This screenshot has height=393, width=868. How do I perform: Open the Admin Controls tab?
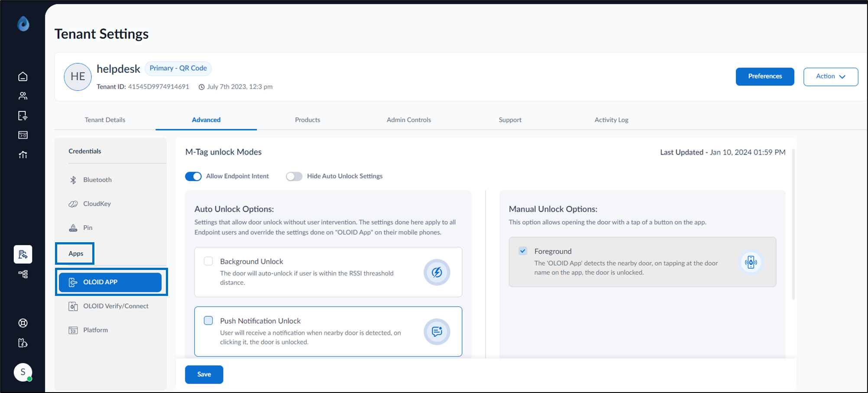pyautogui.click(x=409, y=120)
